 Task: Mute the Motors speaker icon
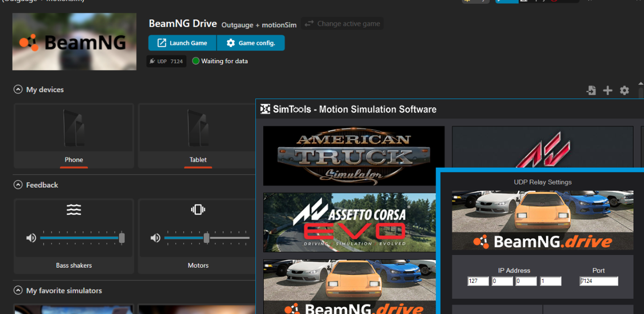pyautogui.click(x=155, y=238)
